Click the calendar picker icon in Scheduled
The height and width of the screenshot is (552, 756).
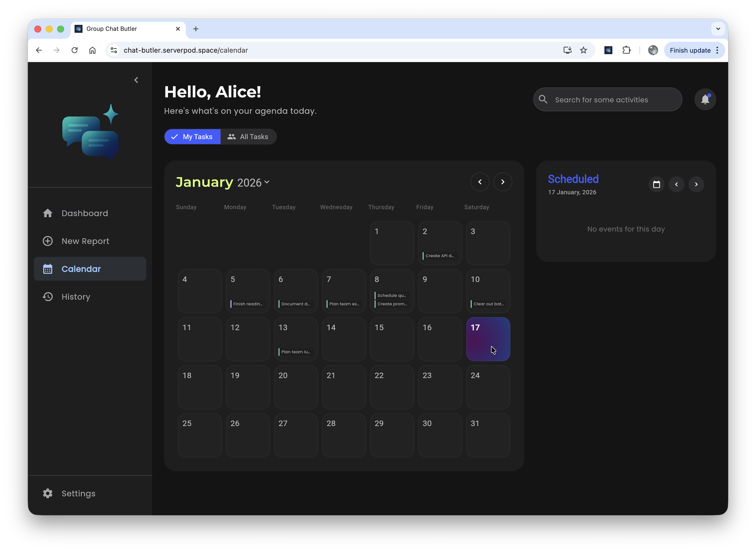[x=656, y=184]
